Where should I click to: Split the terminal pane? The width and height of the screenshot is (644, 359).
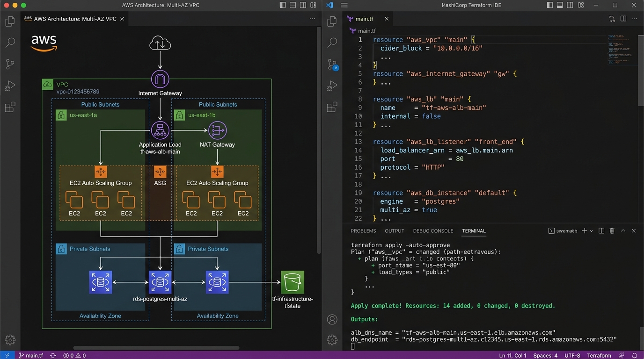point(601,231)
